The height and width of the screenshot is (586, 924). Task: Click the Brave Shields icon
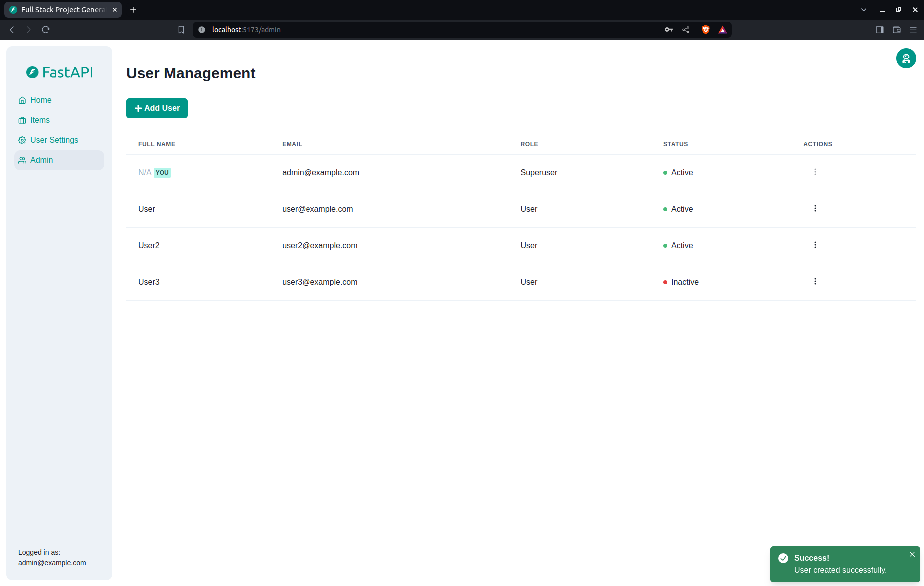[x=705, y=30]
